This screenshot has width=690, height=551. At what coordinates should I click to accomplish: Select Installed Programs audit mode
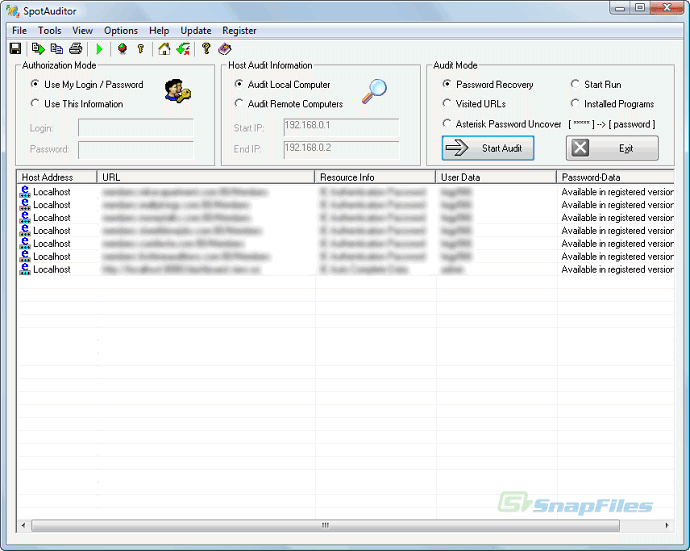coord(613,104)
